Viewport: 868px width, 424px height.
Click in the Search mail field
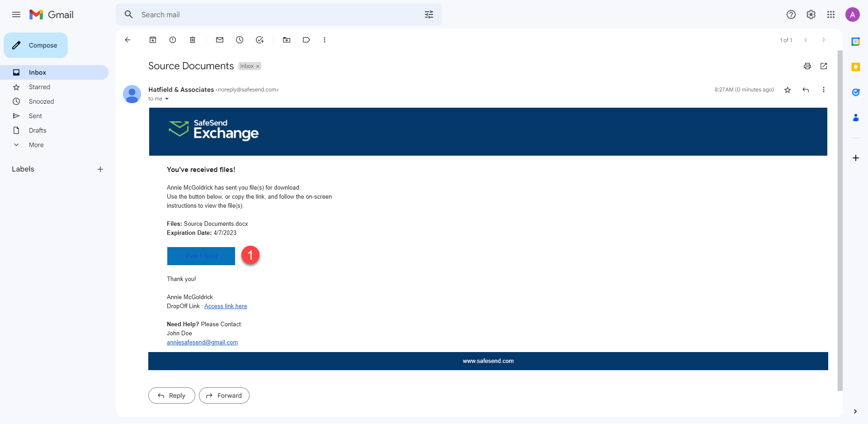point(271,14)
